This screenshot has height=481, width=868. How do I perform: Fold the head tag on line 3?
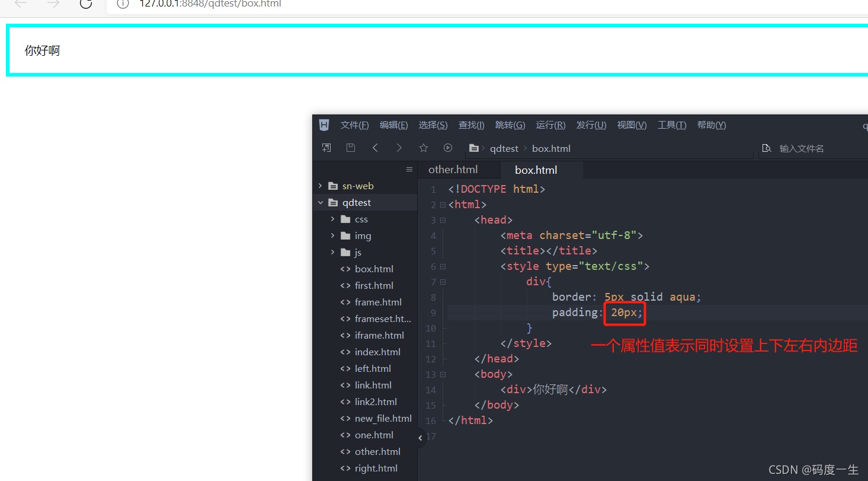(443, 220)
